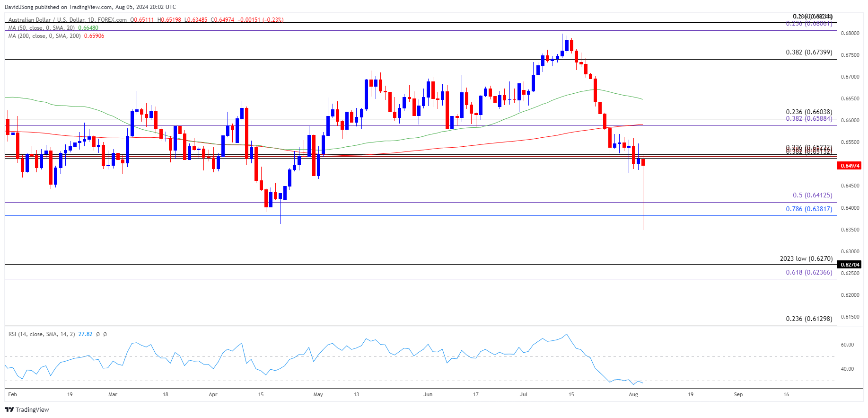
Task: Click the 0.5 (0.64125) Fibonacci label
Action: [812, 196]
